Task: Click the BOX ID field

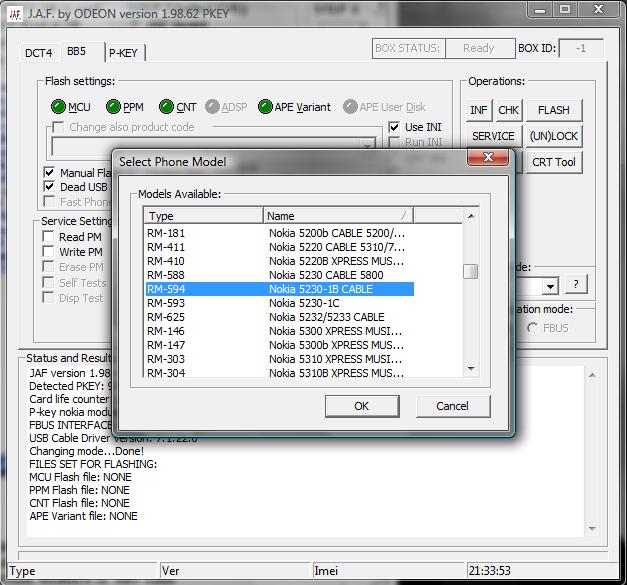Action: pos(581,48)
